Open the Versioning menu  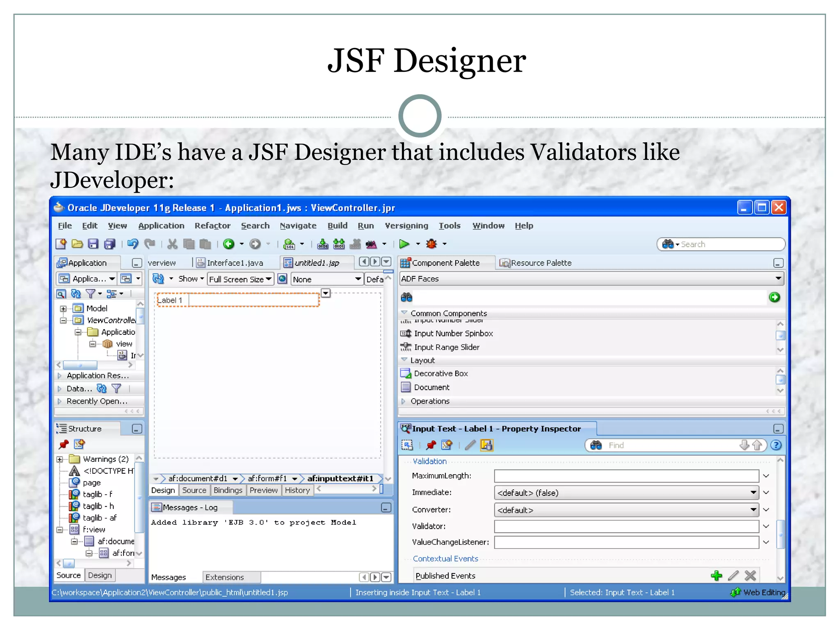tap(406, 226)
